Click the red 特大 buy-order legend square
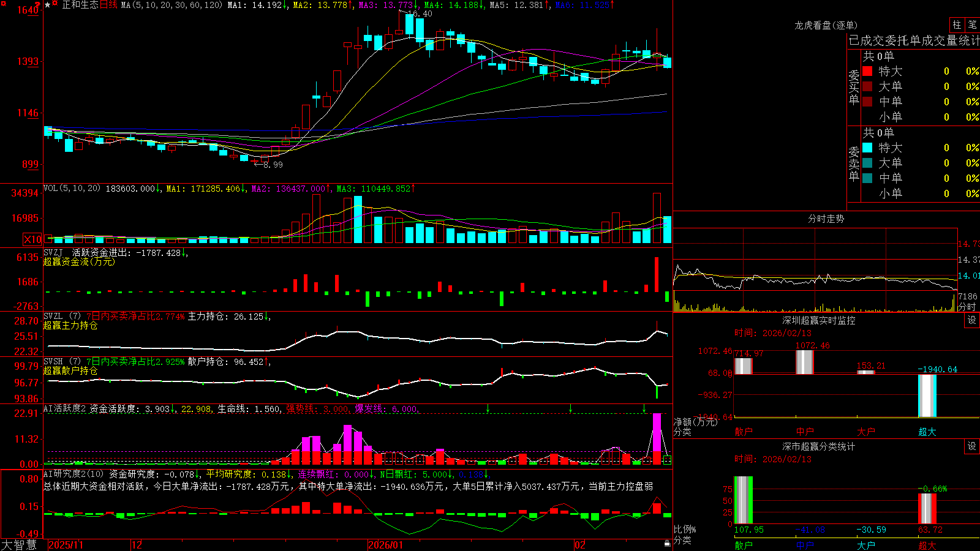 point(867,71)
